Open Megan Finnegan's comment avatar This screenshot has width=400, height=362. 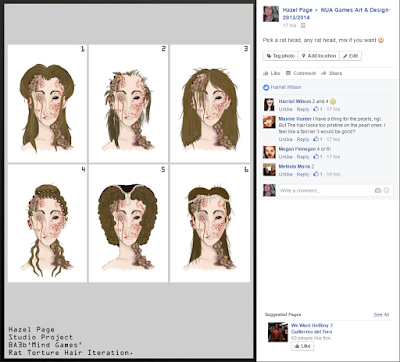click(x=269, y=152)
